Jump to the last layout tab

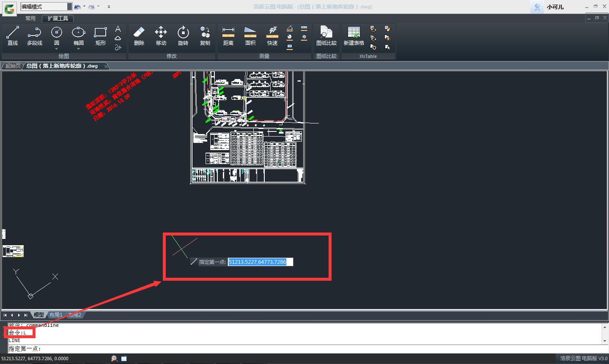click(25, 315)
